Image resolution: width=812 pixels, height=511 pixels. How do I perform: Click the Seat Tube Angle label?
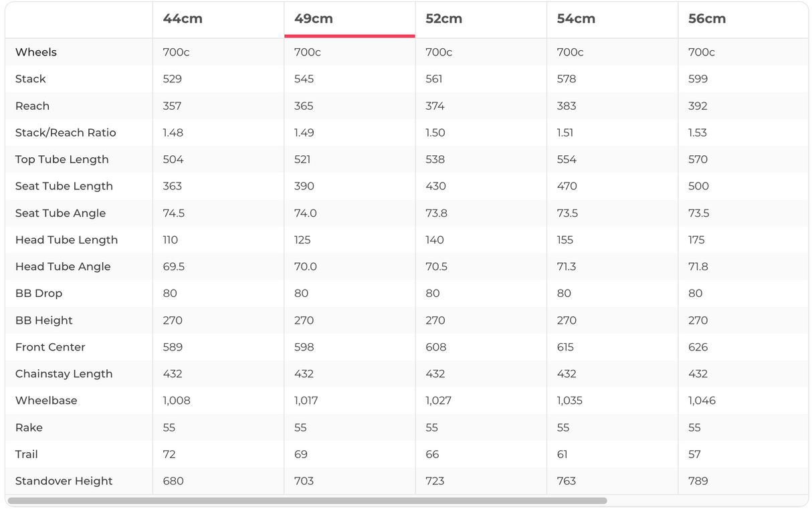click(x=60, y=213)
